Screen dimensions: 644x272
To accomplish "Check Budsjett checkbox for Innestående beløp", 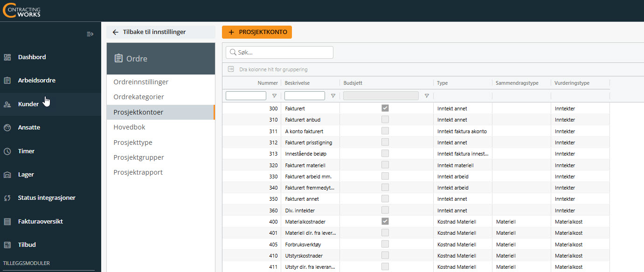I will tap(385, 153).
